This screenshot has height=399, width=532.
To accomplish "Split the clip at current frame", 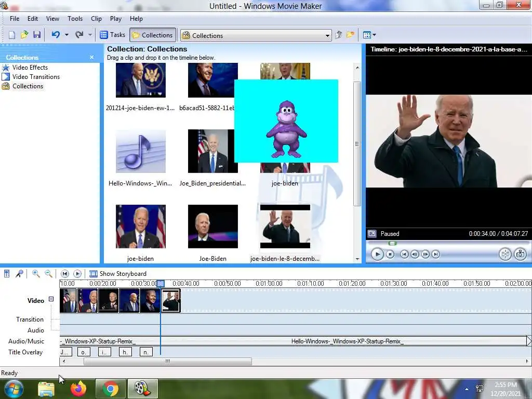I will coord(505,254).
